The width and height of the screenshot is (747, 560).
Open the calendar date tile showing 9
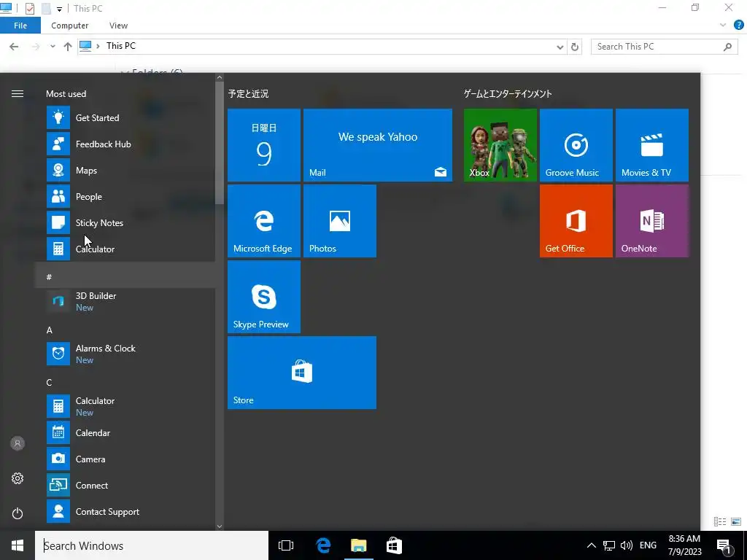point(264,145)
